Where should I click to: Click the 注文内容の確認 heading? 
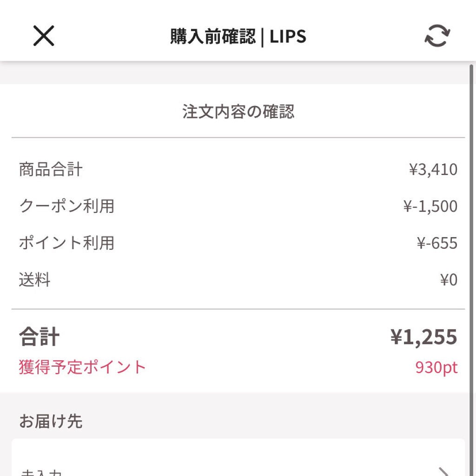(x=238, y=112)
